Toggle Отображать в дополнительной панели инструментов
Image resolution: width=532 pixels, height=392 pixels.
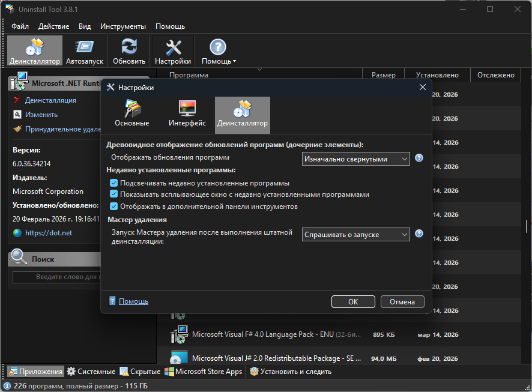113,207
